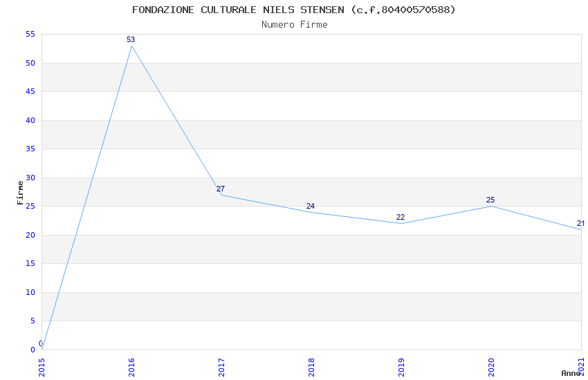Click the x-axis year label 2020

492,368
